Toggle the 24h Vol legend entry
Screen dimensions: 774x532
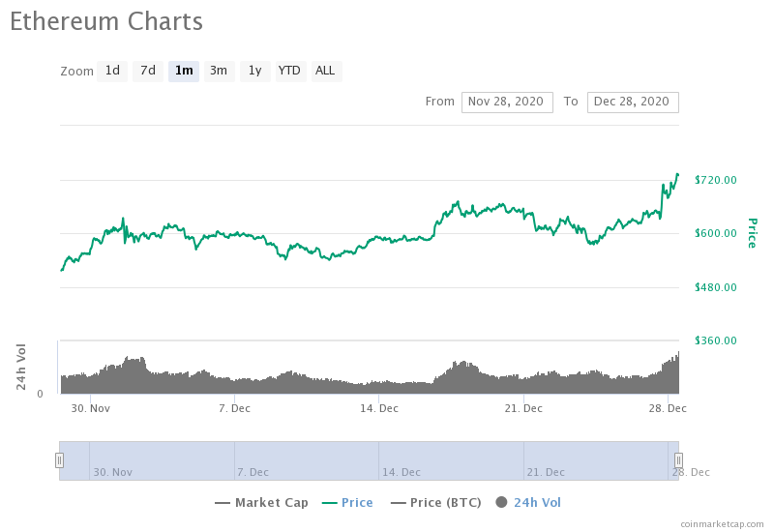pyautogui.click(x=528, y=503)
